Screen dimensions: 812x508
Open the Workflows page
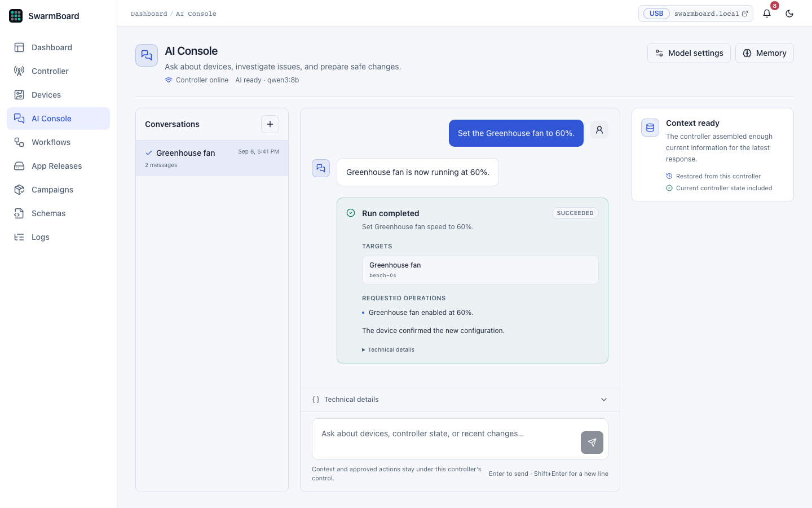(58, 142)
